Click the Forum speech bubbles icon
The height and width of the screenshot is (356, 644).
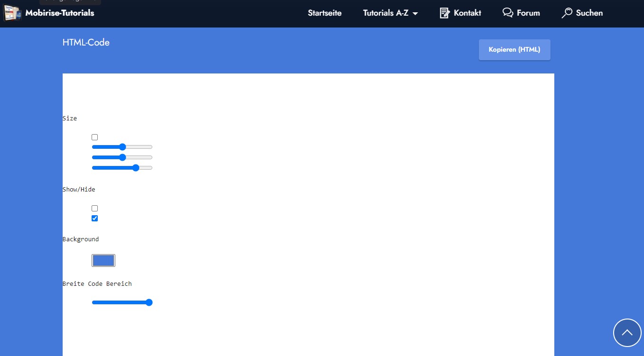(508, 13)
